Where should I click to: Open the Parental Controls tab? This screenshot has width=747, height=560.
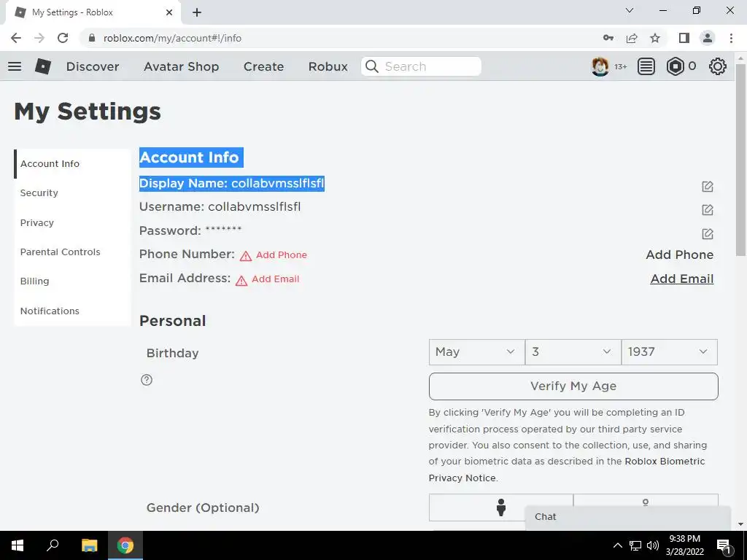[x=73, y=252]
